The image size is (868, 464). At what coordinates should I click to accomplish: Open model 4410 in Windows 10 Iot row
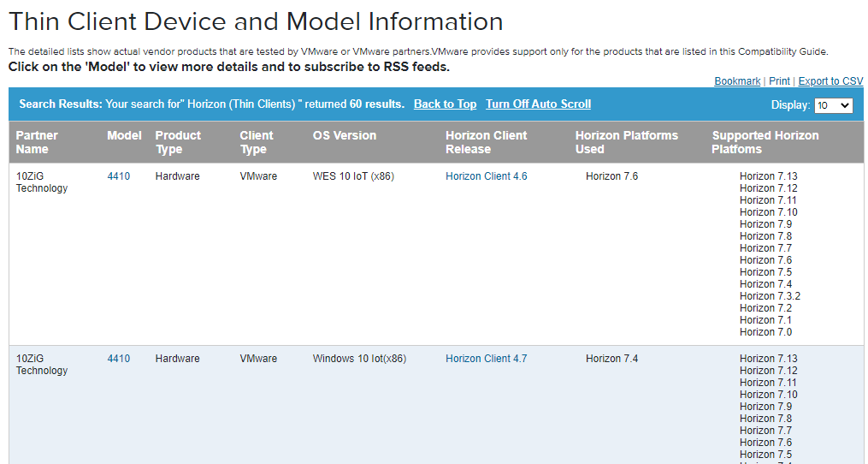tap(119, 359)
